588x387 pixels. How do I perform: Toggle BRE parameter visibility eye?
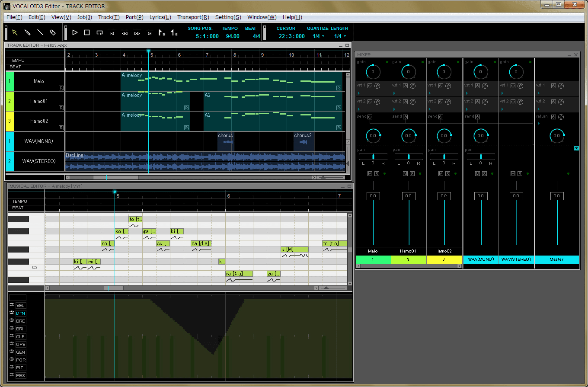click(x=12, y=321)
